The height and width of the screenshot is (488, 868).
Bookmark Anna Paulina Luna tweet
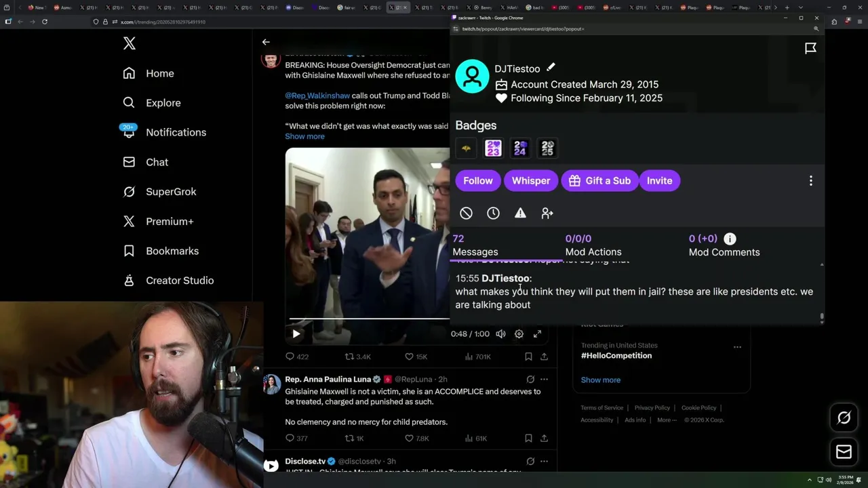point(528,439)
